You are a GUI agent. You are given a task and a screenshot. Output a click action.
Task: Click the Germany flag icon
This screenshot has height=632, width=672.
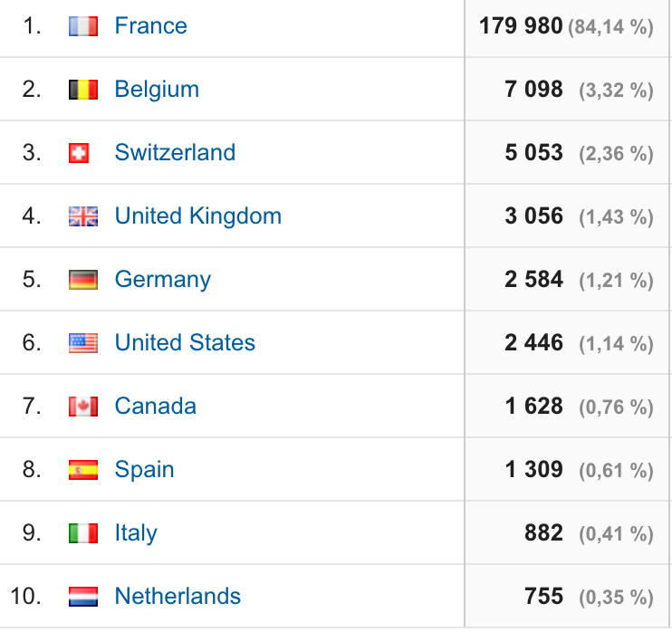pyautogui.click(x=83, y=280)
